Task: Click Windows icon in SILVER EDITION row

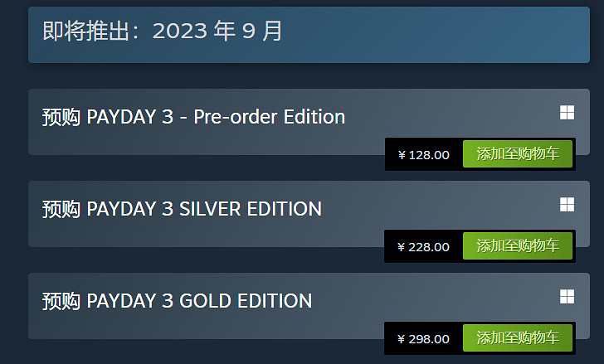Action: tap(567, 204)
